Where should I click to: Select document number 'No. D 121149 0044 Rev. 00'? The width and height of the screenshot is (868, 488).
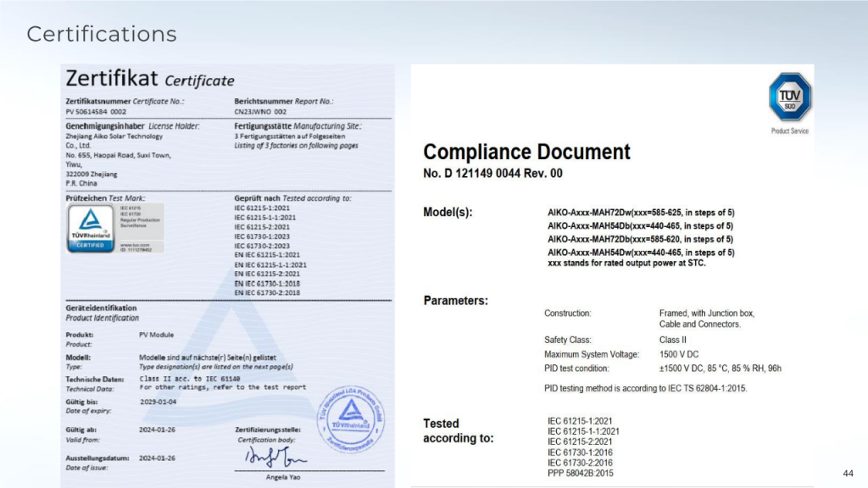click(x=492, y=174)
